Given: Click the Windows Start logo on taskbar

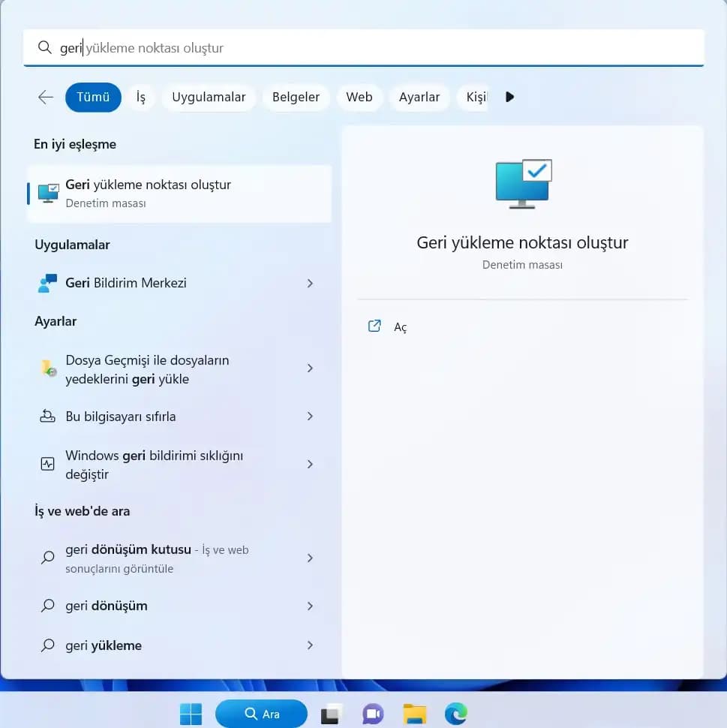Looking at the screenshot, I should pyautogui.click(x=191, y=714).
